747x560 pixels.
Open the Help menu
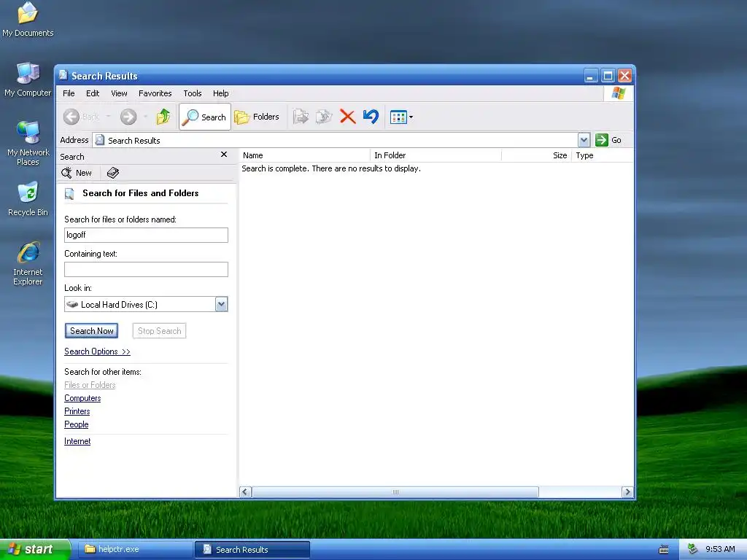[220, 93]
